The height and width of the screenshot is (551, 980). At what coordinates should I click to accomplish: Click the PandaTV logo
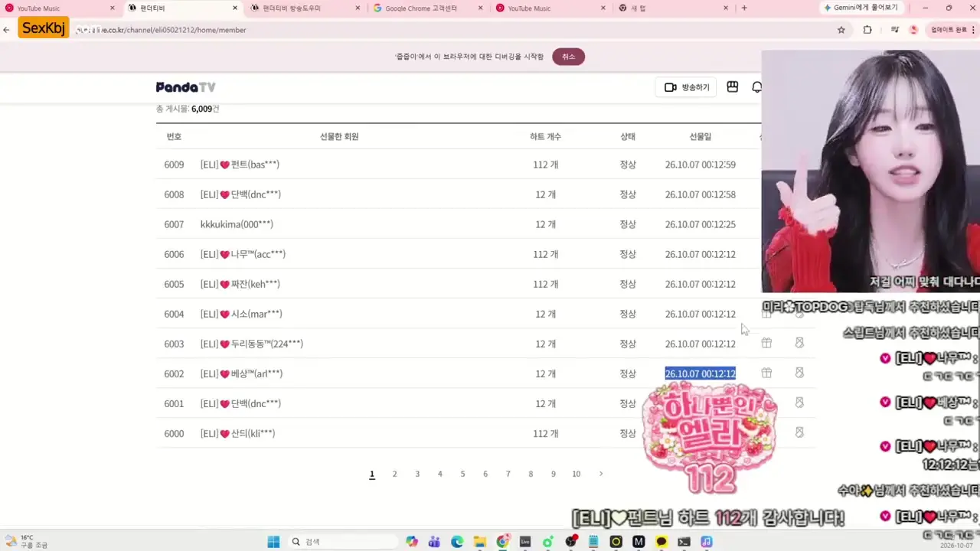tap(186, 87)
